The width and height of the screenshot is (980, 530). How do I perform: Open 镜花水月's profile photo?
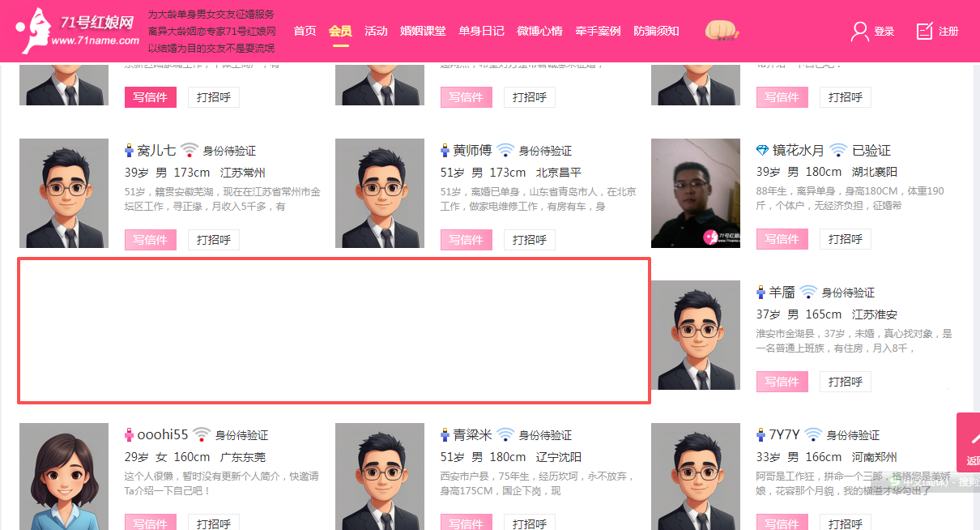click(696, 193)
